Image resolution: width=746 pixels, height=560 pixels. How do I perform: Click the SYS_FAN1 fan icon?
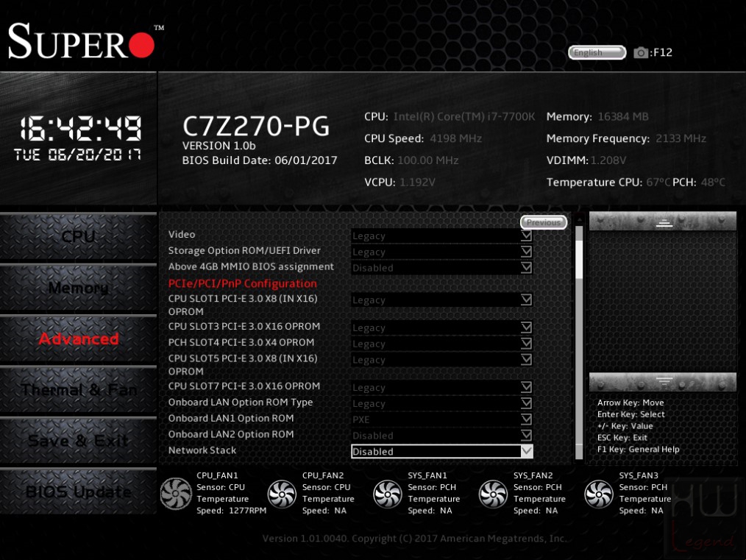(x=387, y=493)
